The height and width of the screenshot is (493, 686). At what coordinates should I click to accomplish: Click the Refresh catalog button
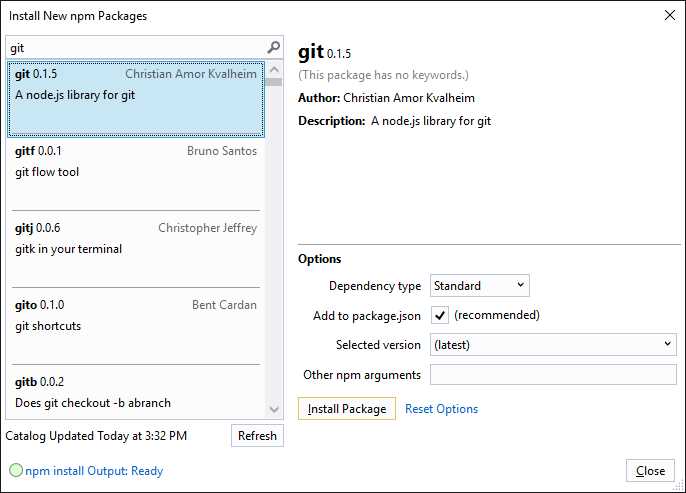257,436
